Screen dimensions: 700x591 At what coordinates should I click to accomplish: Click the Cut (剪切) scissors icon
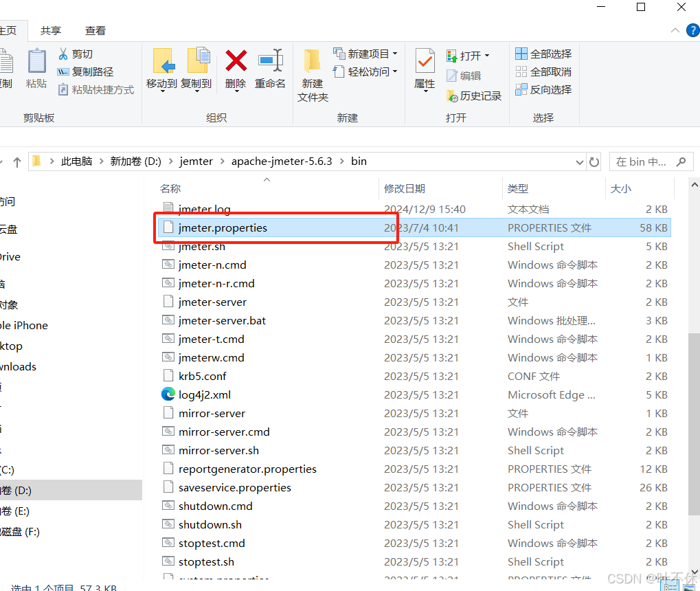pyautogui.click(x=63, y=54)
